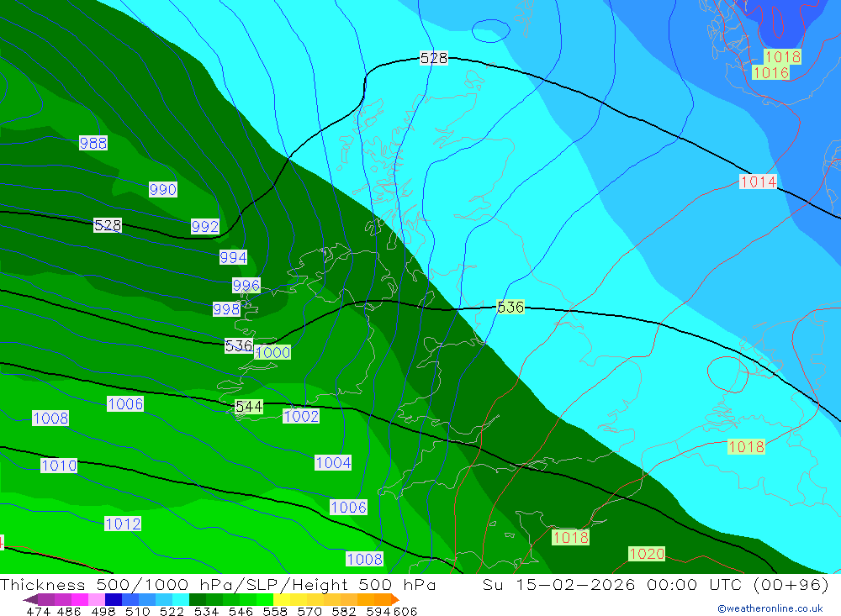Pick the bright magenta legend swatch
Image resolution: width=841 pixels, height=616 pixels.
click(x=80, y=599)
